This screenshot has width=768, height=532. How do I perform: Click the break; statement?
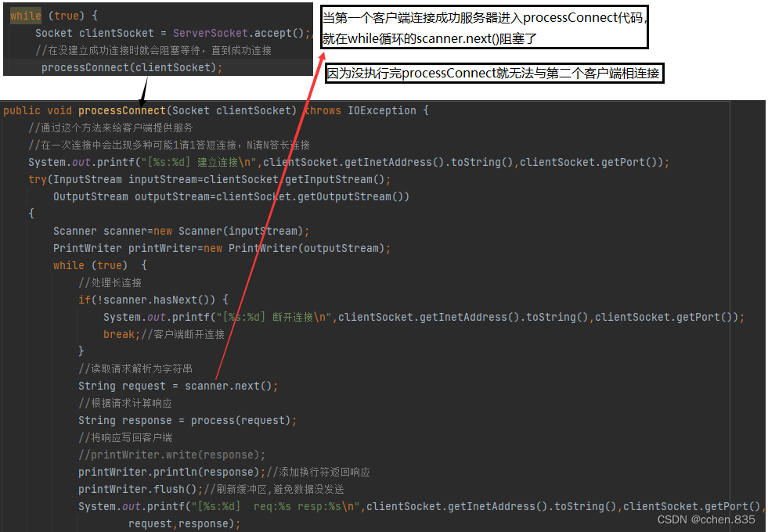click(x=119, y=334)
